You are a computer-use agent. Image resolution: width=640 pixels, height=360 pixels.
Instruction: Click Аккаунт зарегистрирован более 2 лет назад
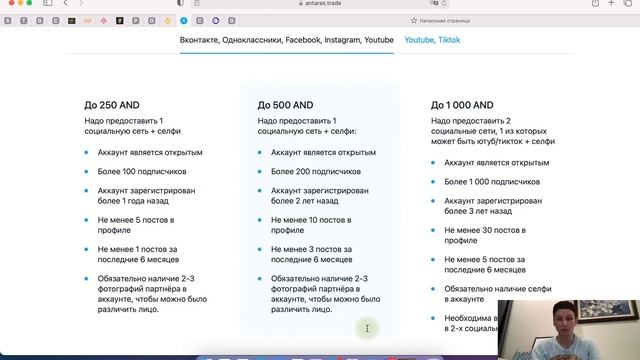tap(320, 196)
